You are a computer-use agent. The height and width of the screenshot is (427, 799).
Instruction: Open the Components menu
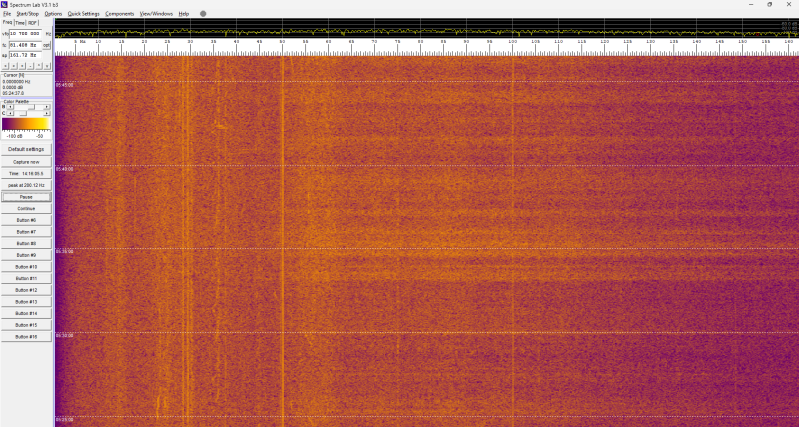click(120, 14)
